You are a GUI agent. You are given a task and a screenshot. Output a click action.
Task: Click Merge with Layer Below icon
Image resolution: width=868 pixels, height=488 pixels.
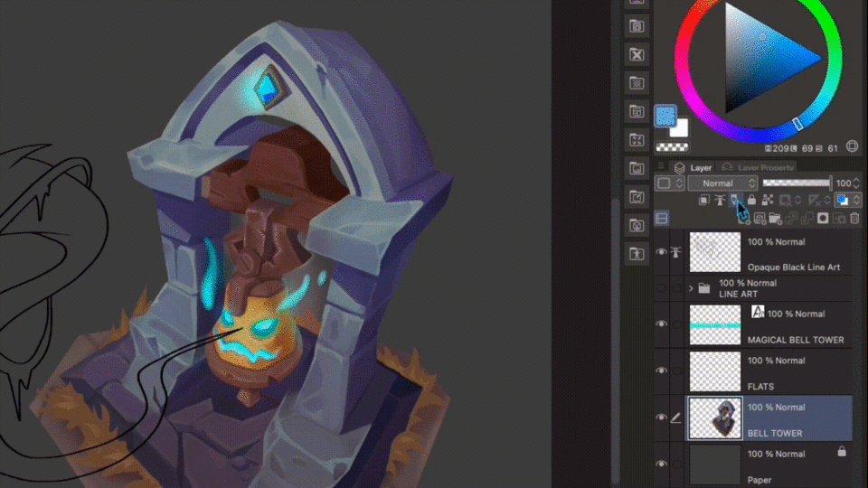807,219
